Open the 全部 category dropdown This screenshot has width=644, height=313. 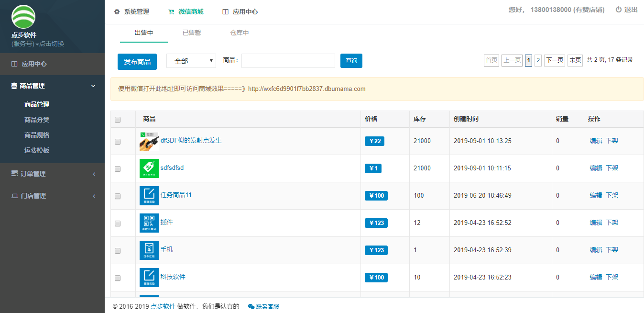(x=191, y=61)
